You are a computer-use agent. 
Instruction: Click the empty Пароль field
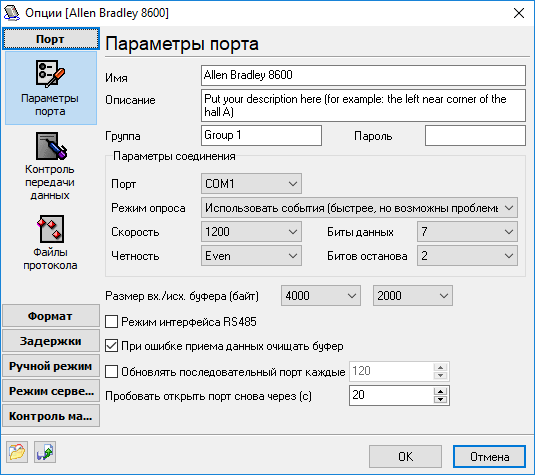pos(475,135)
